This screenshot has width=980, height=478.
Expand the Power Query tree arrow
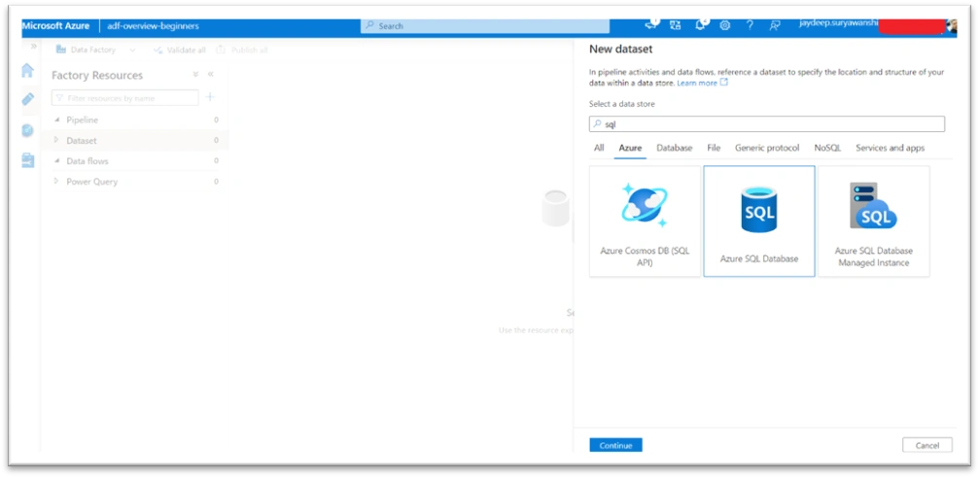[x=56, y=182]
